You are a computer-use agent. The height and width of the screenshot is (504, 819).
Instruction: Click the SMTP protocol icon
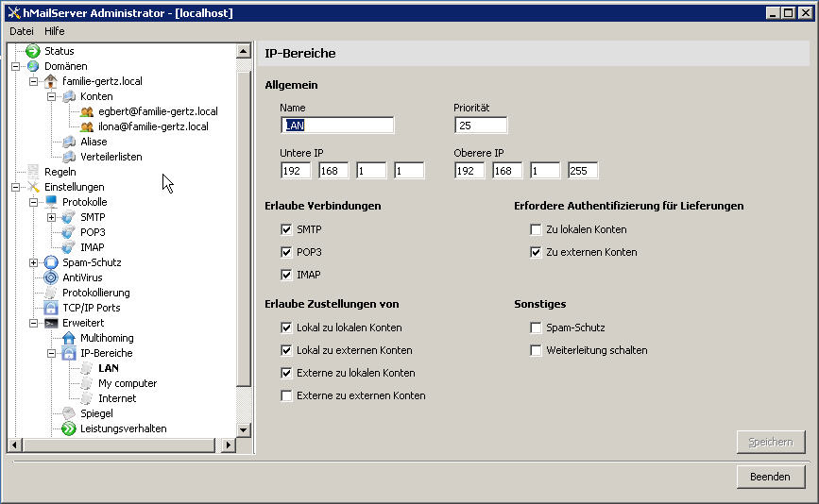coord(68,216)
